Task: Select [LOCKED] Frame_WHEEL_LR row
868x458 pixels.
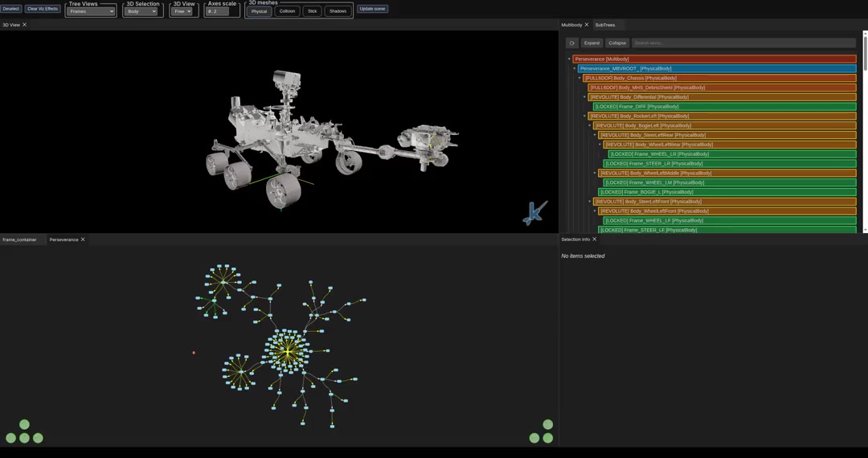Action: [732, 154]
